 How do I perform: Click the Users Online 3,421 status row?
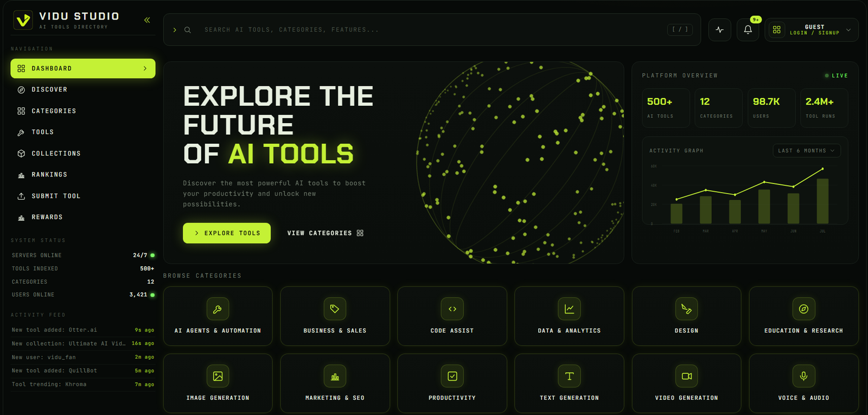83,295
